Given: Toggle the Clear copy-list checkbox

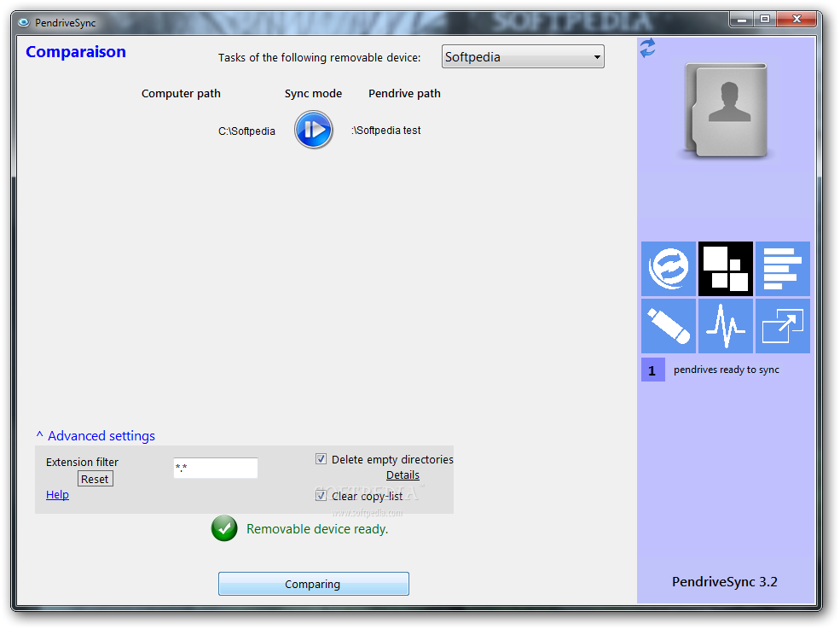Looking at the screenshot, I should [321, 496].
